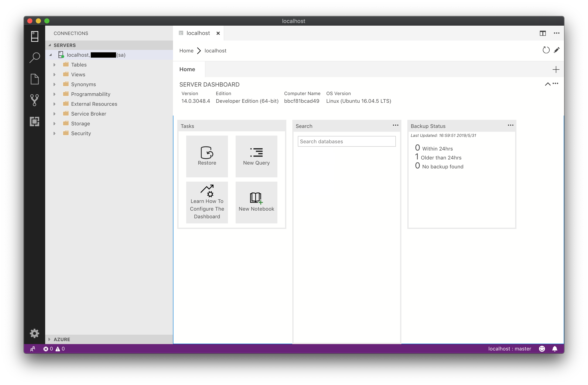Image resolution: width=588 pixels, height=385 pixels.
Task: Open Learn How To Configure The Dashboard tile
Action: coord(207,203)
